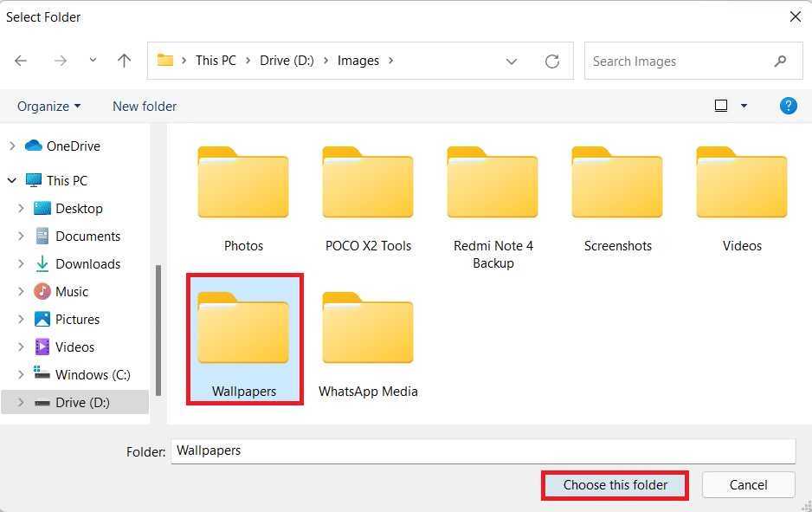Expand the address bar previous locations dropdown
The image size is (812, 512).
[512, 62]
